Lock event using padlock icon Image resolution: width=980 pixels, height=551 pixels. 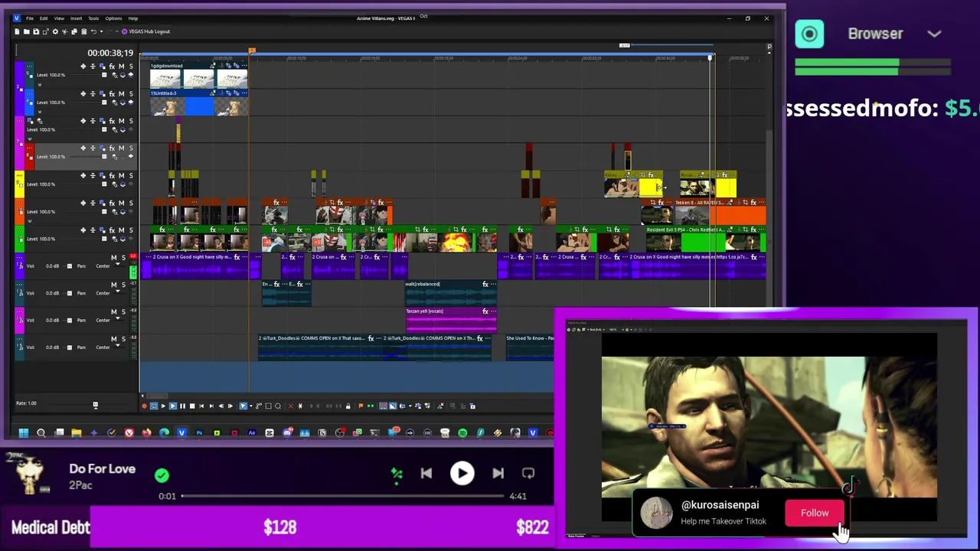(x=348, y=406)
